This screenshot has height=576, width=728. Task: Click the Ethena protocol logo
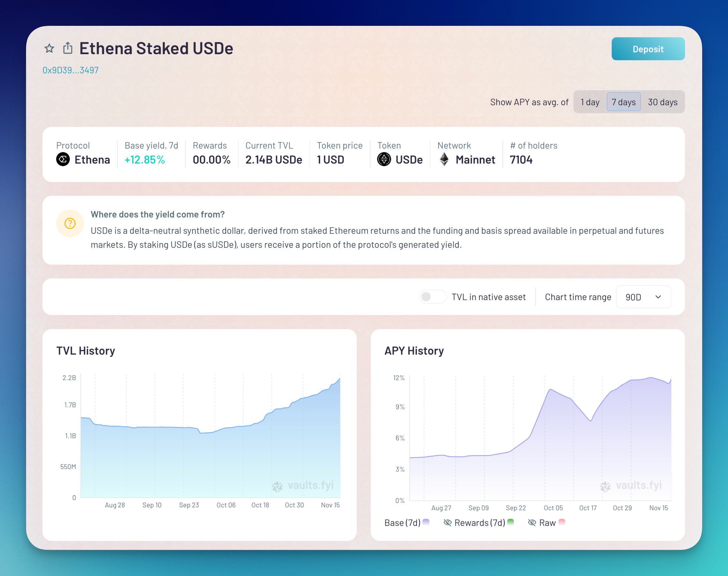pos(63,159)
